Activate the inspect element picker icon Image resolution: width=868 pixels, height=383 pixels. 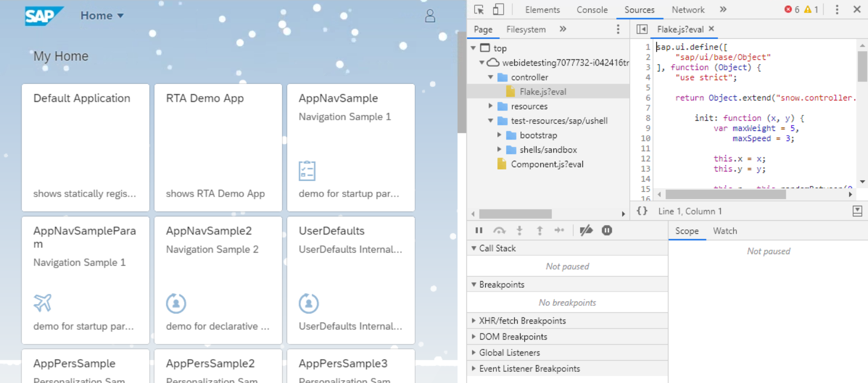coord(479,10)
